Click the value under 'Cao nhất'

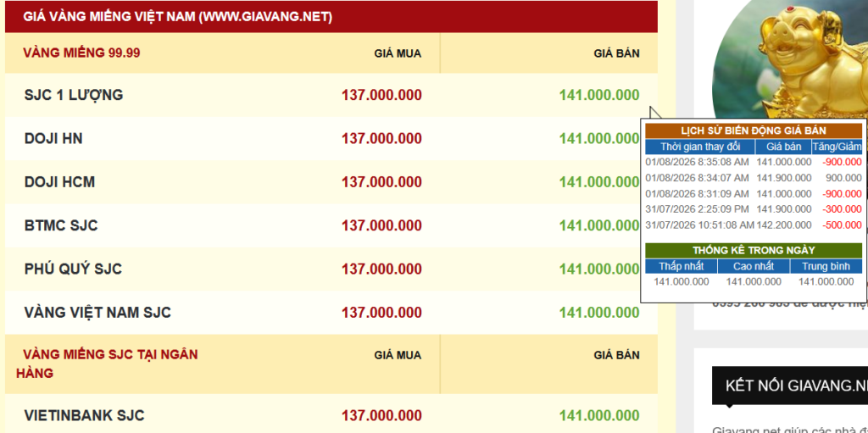(754, 282)
